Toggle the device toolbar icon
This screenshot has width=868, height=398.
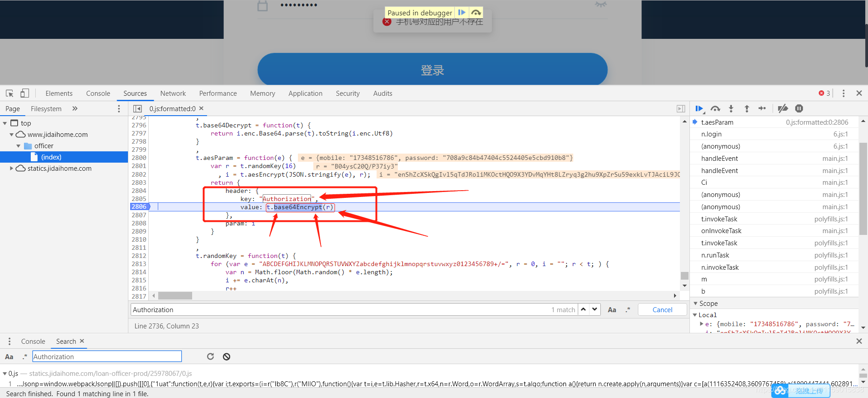point(24,93)
